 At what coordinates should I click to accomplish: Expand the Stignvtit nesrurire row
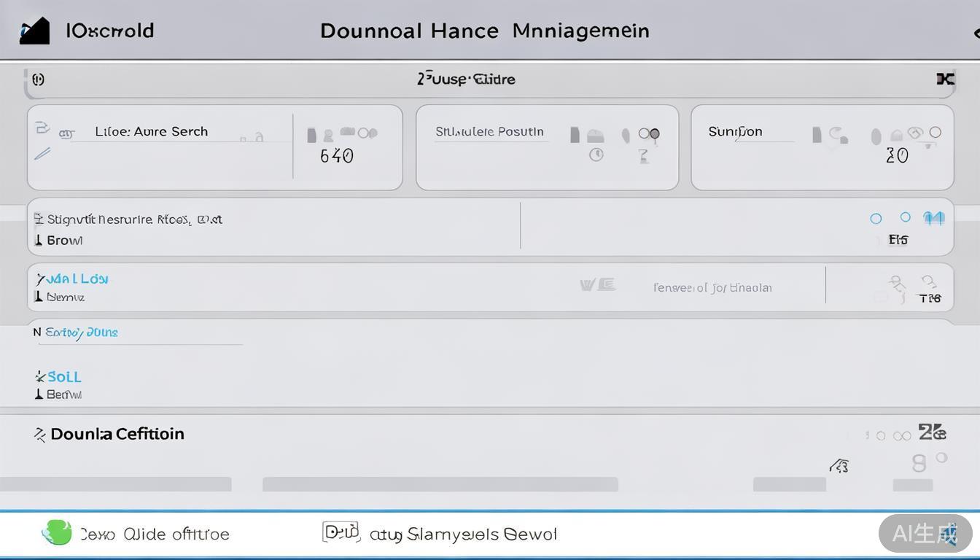pos(134,219)
